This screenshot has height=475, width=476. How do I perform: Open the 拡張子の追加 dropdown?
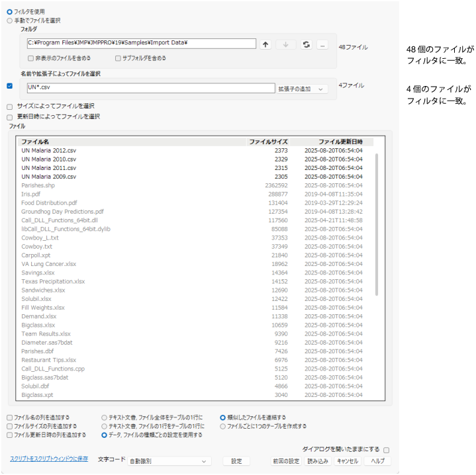tap(302, 89)
